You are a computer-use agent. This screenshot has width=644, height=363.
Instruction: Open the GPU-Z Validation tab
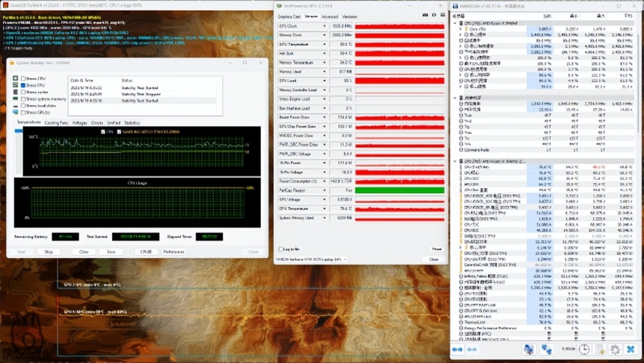pos(350,17)
